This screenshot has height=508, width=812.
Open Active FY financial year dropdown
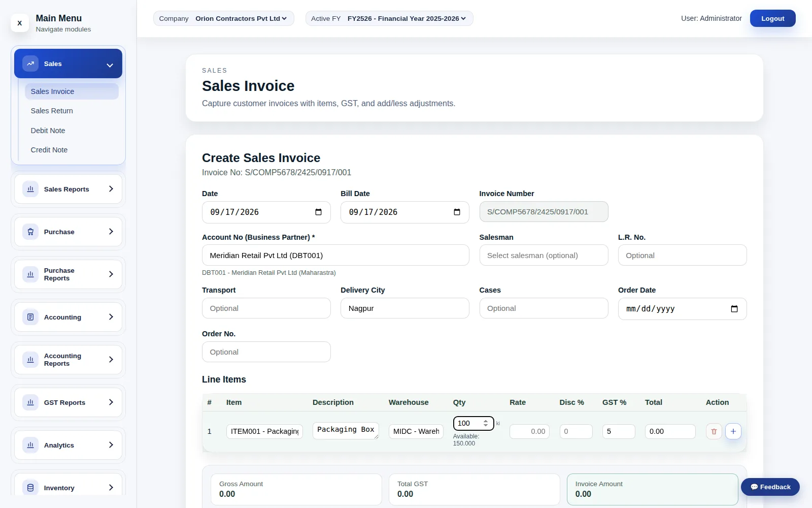tap(407, 18)
